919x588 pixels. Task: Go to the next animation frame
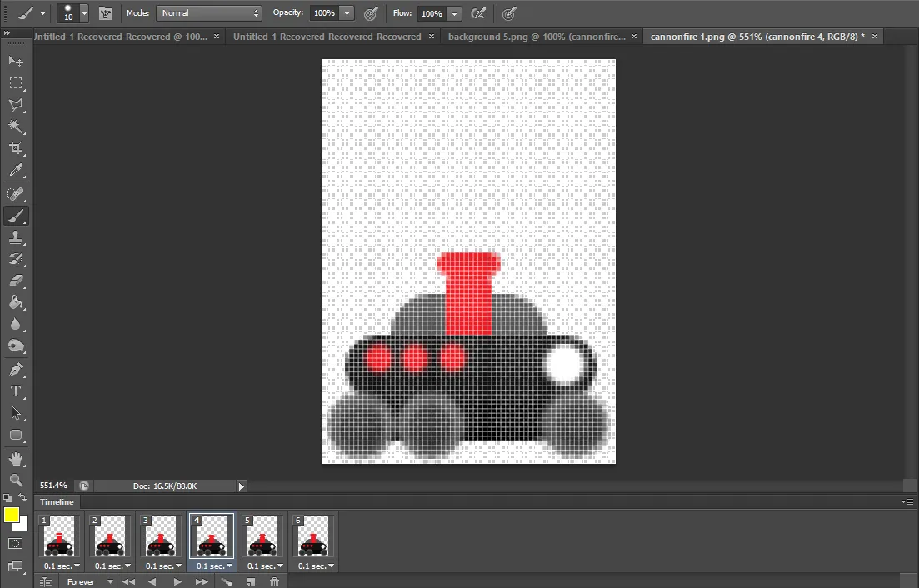(x=202, y=581)
